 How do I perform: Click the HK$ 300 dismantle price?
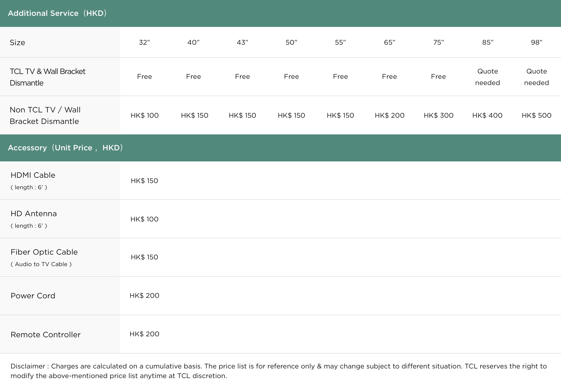coord(438,115)
